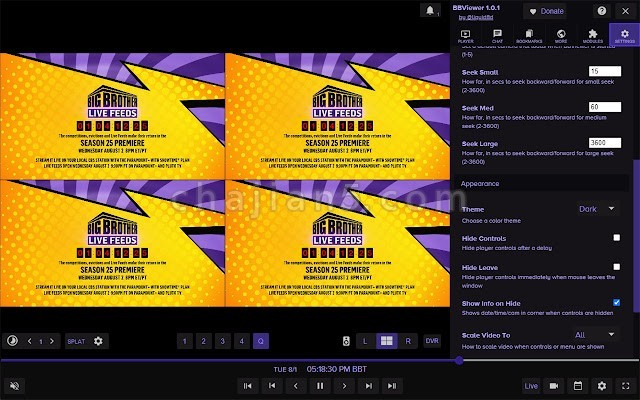Seek forward medium step
Image resolution: width=640 pixels, height=400 pixels.
coord(368,386)
